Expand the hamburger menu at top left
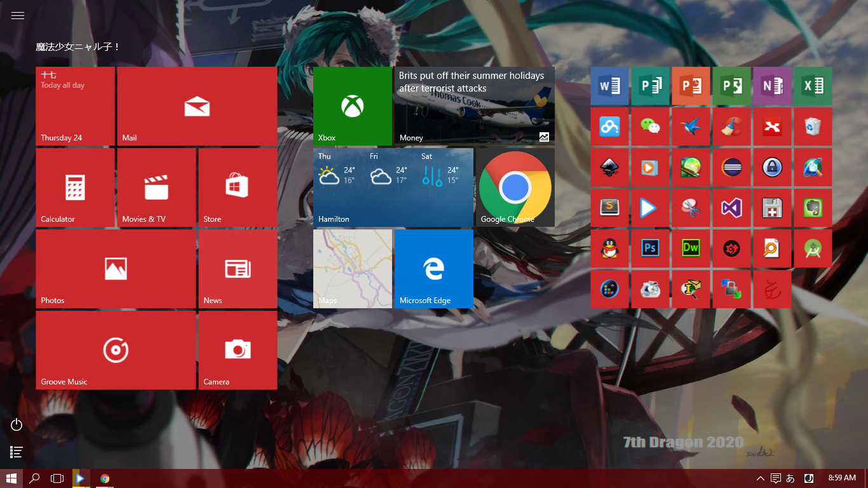The height and width of the screenshot is (488, 868). pos(18,16)
